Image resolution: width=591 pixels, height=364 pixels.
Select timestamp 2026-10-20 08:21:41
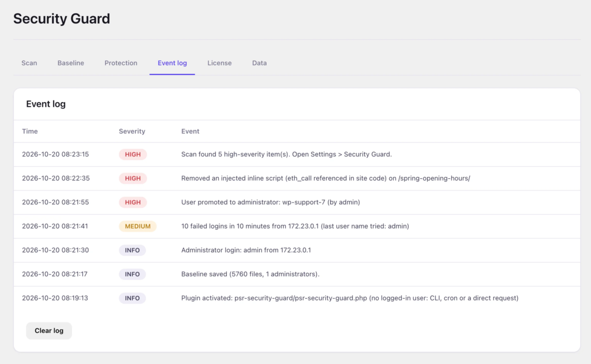(x=55, y=226)
